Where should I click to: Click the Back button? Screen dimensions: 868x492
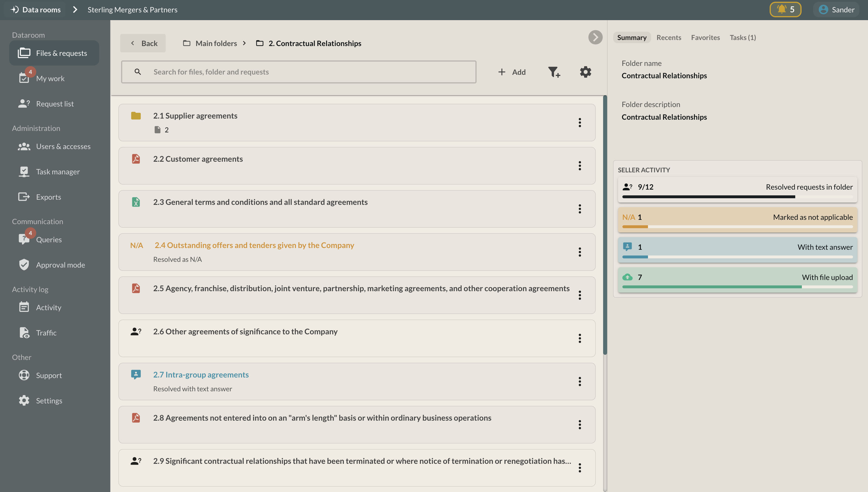pos(143,43)
